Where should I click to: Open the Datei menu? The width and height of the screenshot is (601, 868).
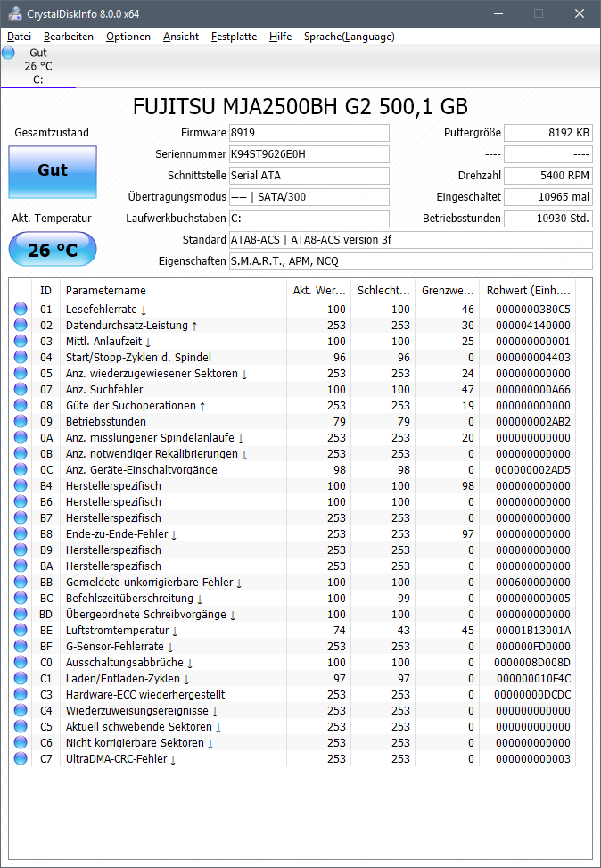coord(19,37)
